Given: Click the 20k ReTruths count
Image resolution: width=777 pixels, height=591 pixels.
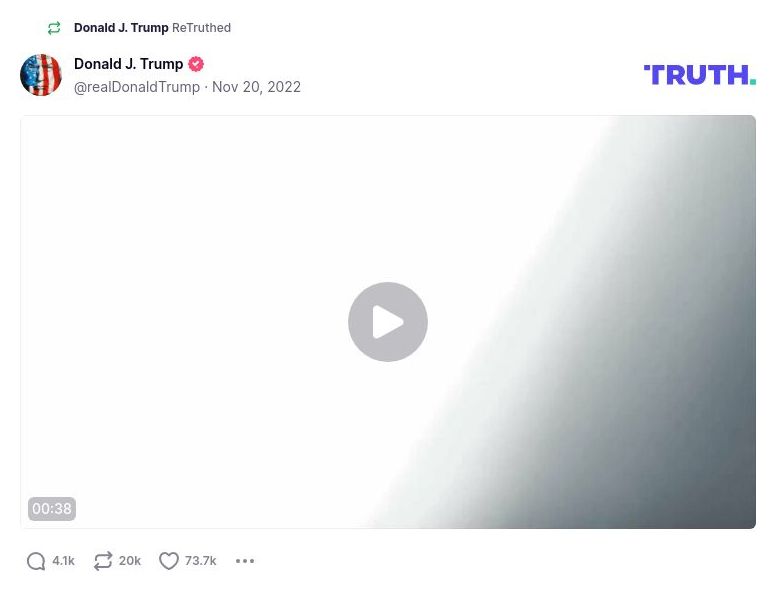Looking at the screenshot, I should (130, 561).
